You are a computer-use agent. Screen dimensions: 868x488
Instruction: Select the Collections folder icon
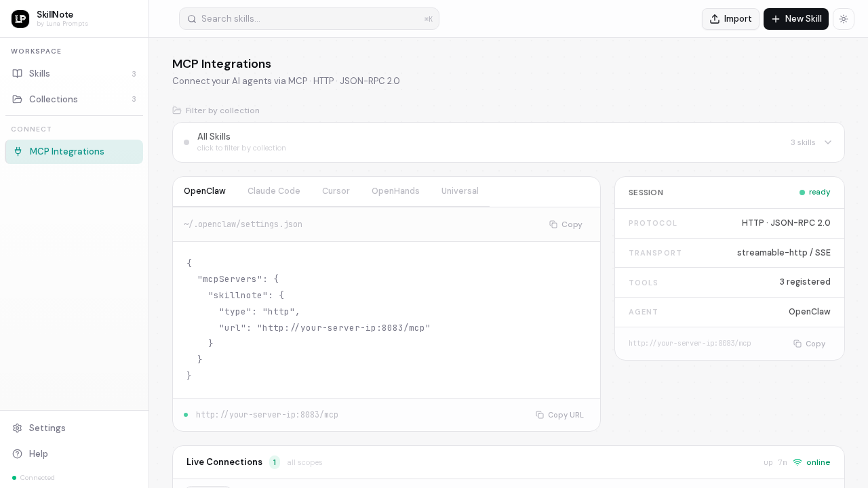(18, 99)
